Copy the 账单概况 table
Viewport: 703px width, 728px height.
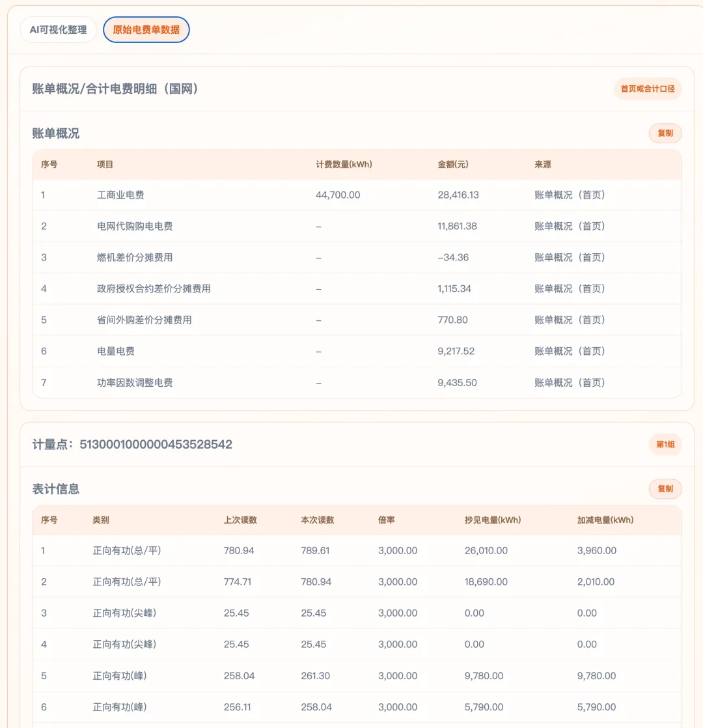click(665, 133)
